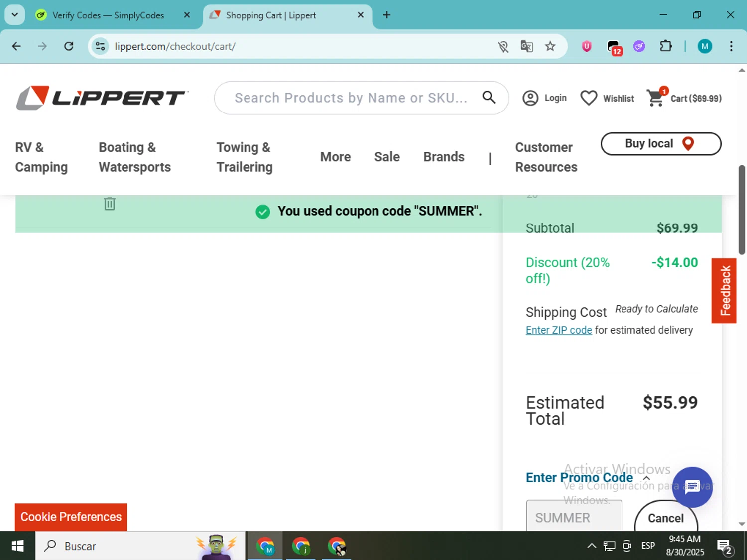
Task: Click the browser back arrow
Action: pyautogui.click(x=16, y=46)
